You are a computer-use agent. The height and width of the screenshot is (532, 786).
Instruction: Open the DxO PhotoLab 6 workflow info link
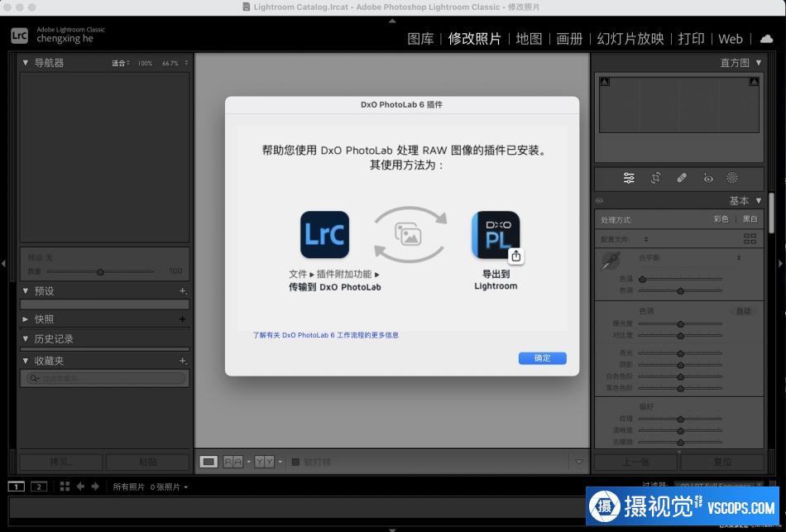(x=325, y=335)
